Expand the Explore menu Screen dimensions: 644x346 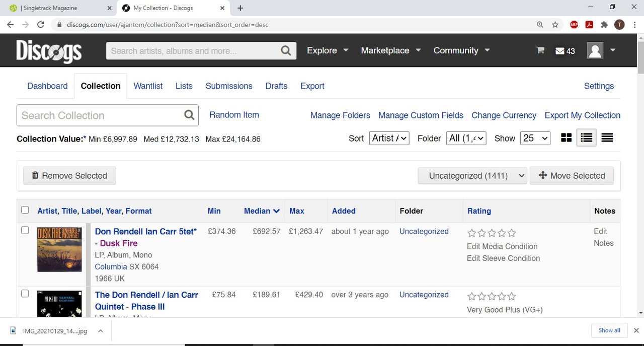point(328,50)
